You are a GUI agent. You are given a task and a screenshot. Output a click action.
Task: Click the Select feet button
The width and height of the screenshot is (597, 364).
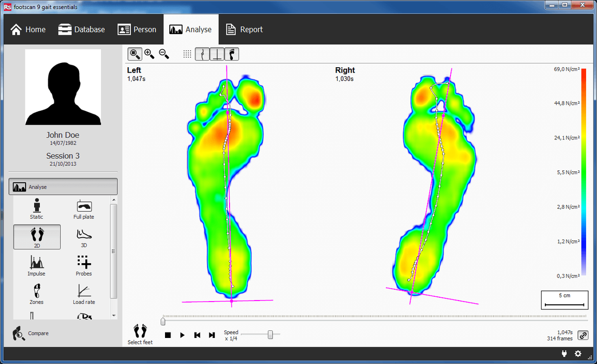(140, 334)
